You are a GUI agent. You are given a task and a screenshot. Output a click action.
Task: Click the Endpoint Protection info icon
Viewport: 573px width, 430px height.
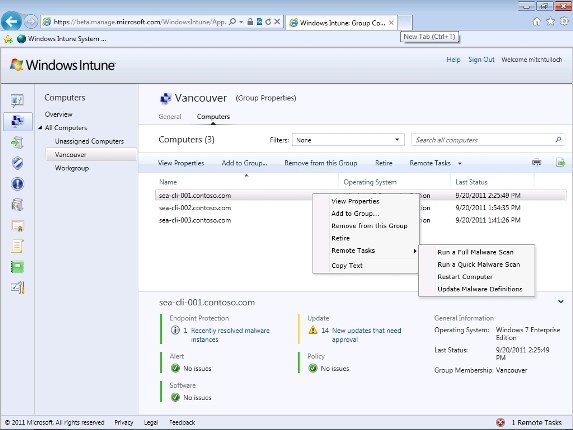tap(175, 330)
